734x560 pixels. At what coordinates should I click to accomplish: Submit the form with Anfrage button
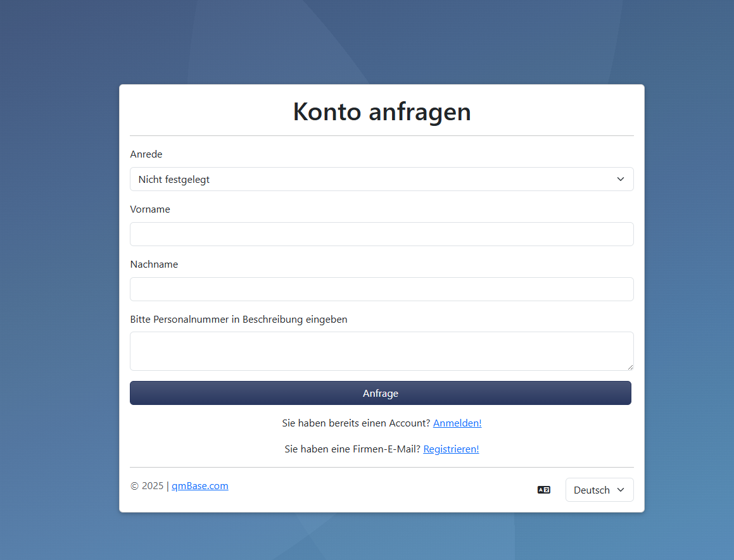pyautogui.click(x=380, y=393)
